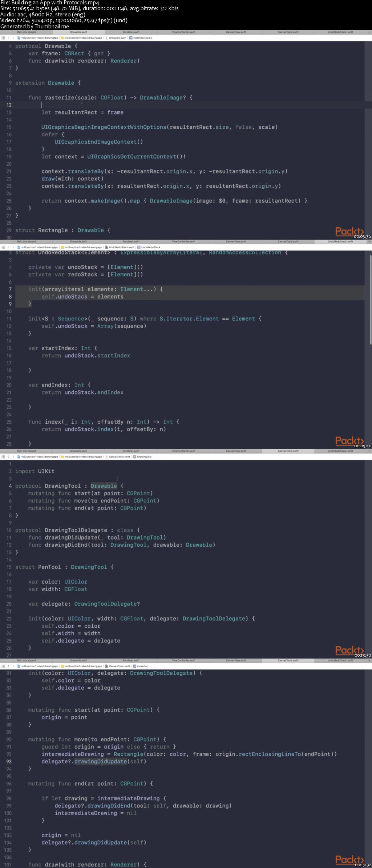This screenshot has width=372, height=868.
Task: Go forward in editor history, 00:13:30 frame
Action: 13,457
